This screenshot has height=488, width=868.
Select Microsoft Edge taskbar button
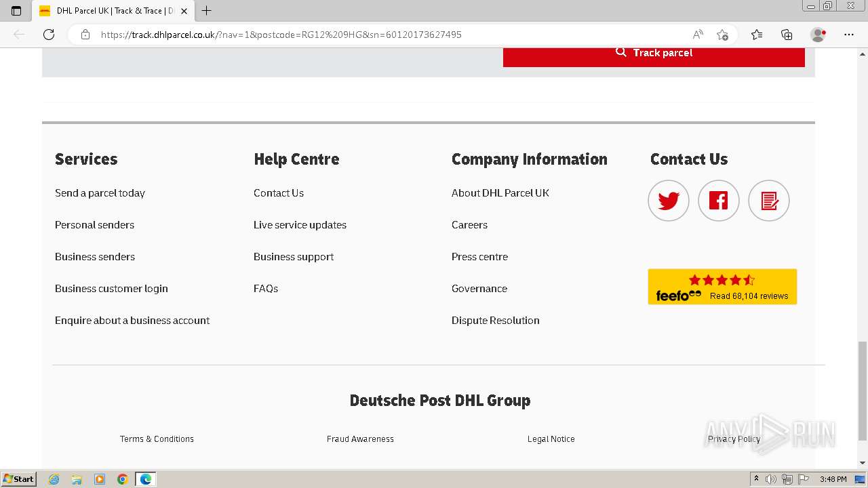point(146,479)
